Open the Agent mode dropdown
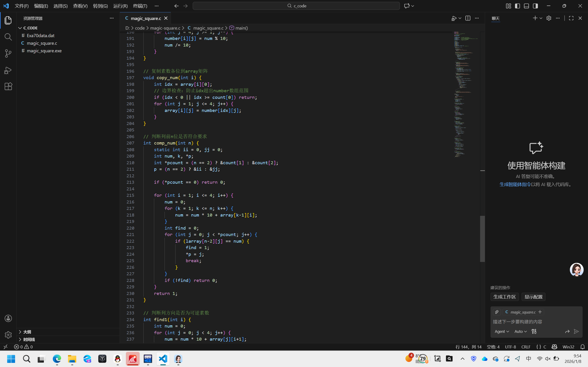 coord(501,331)
